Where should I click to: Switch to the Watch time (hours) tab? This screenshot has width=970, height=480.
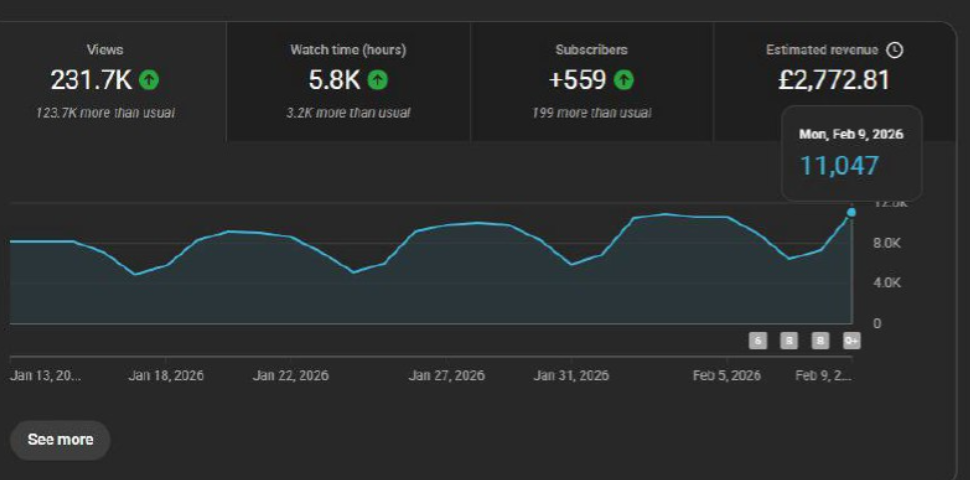[x=348, y=82]
